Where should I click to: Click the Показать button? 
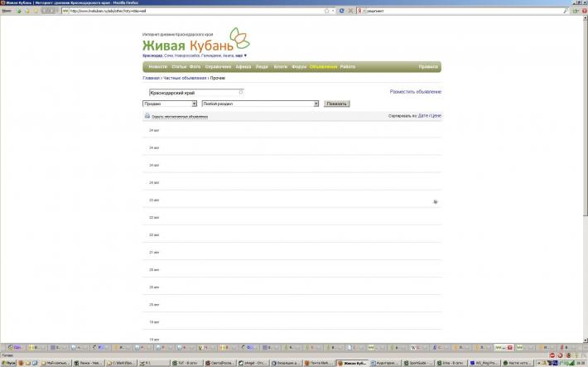click(x=337, y=104)
